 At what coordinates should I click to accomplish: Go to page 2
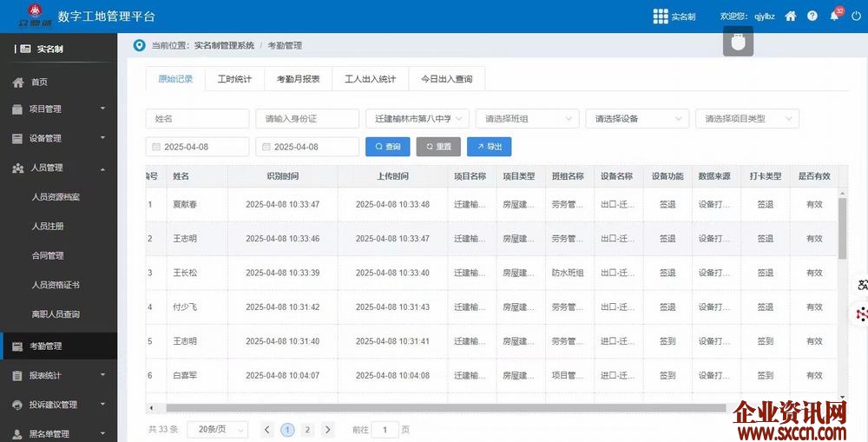(x=308, y=429)
